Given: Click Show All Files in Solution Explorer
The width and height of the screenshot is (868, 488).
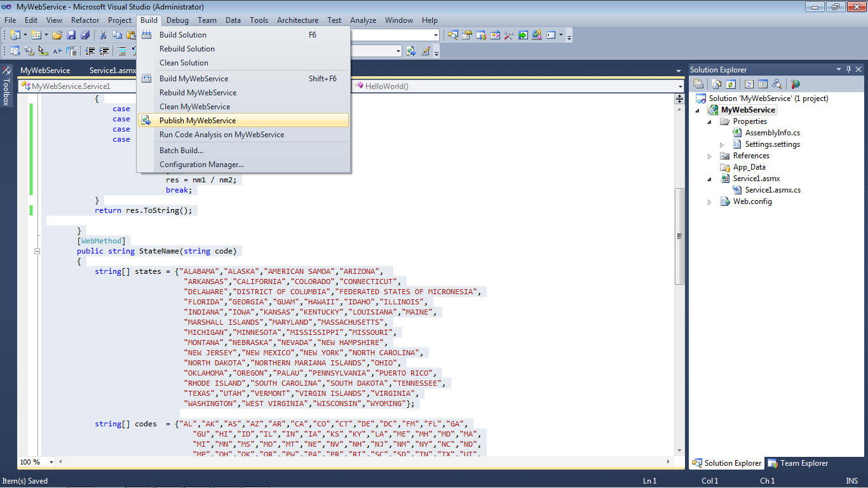Looking at the screenshot, I should (x=716, y=84).
